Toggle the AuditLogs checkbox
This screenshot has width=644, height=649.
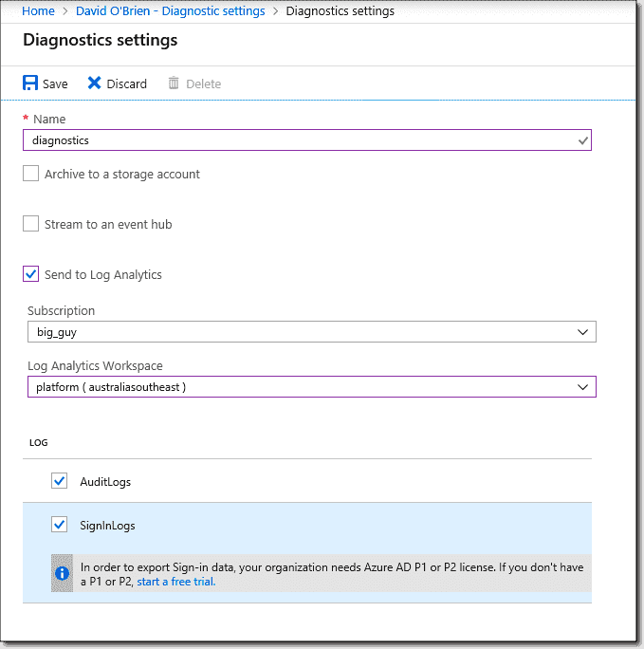click(x=60, y=481)
